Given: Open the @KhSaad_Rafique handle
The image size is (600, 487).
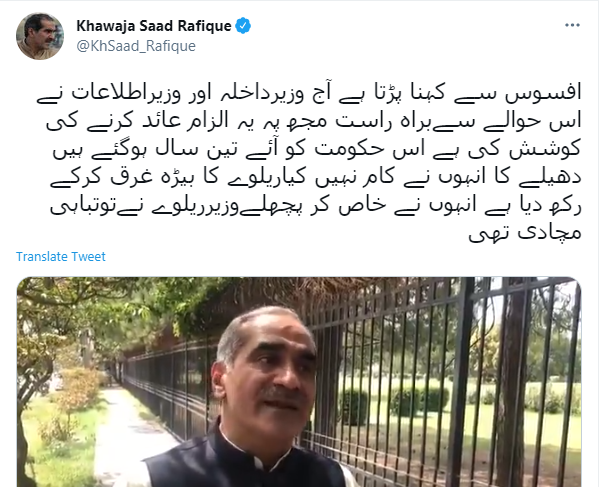Looking at the screenshot, I should tap(136, 46).
